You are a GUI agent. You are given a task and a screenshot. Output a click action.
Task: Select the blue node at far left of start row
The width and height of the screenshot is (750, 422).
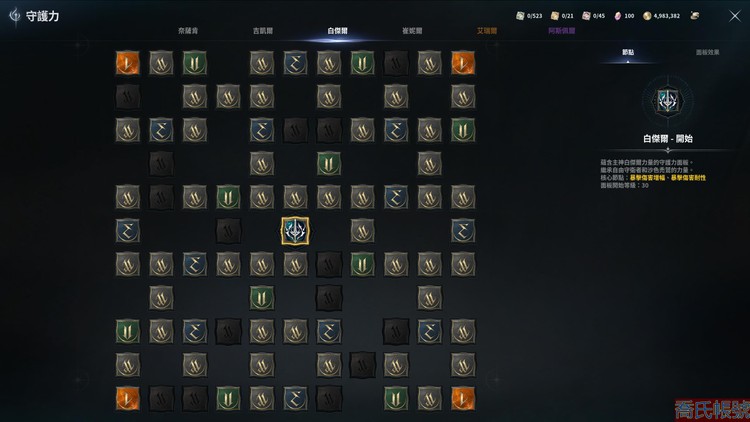(128, 231)
